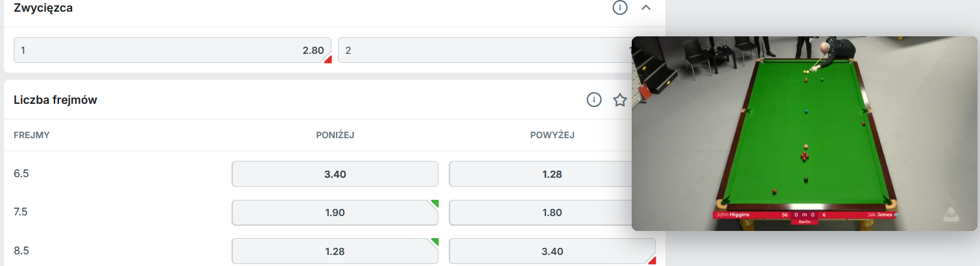Viewport: 980px width, 266px height.
Task: Click the broadcaster watermark logo in video
Action: point(950,214)
